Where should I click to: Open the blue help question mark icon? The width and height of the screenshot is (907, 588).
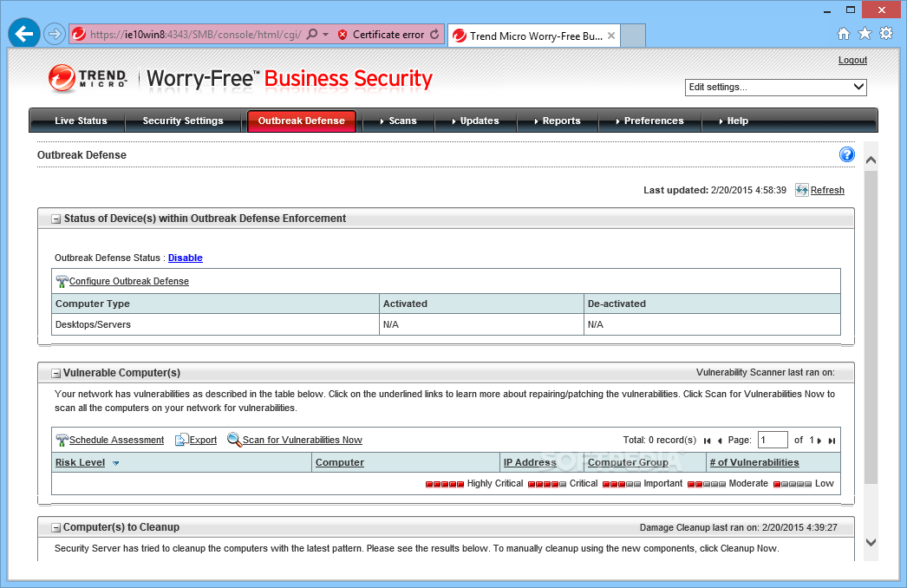(x=847, y=154)
